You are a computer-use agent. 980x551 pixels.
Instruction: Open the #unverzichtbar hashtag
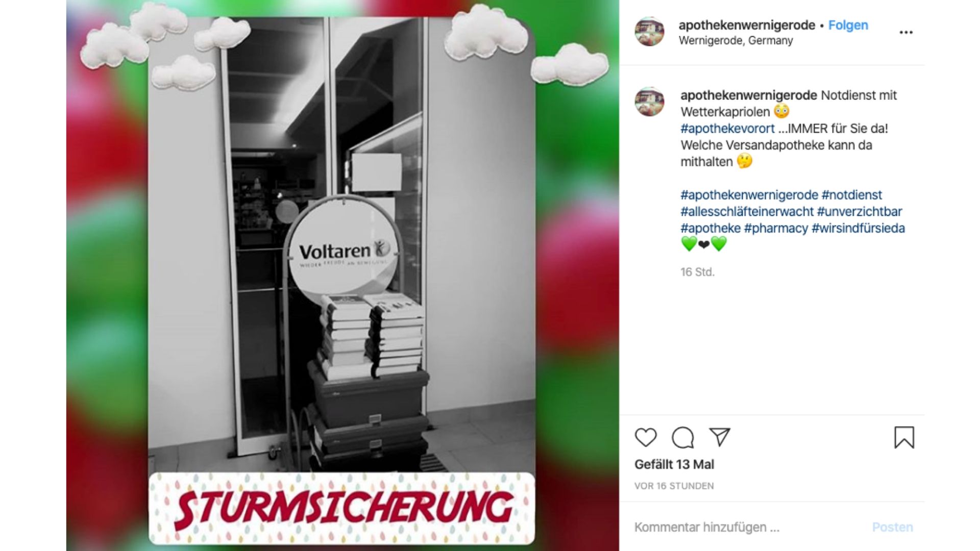(860, 212)
